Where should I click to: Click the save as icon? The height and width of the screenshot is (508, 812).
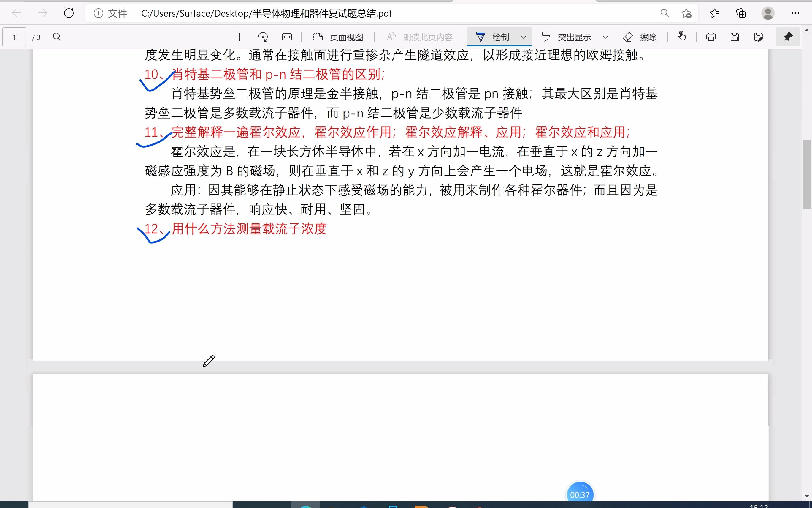(759, 37)
